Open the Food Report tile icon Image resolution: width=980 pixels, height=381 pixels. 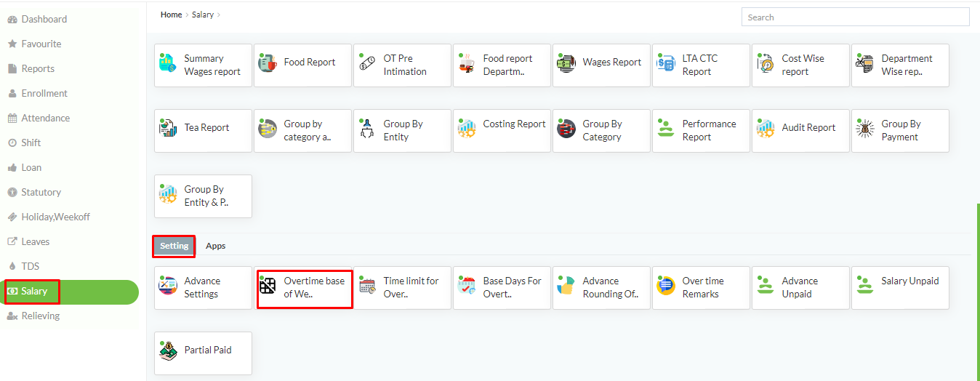pos(268,64)
